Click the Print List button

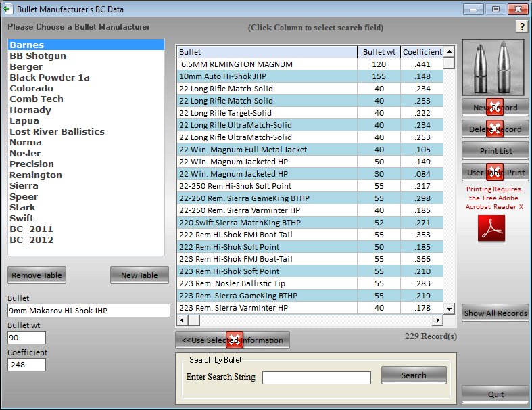tap(495, 151)
